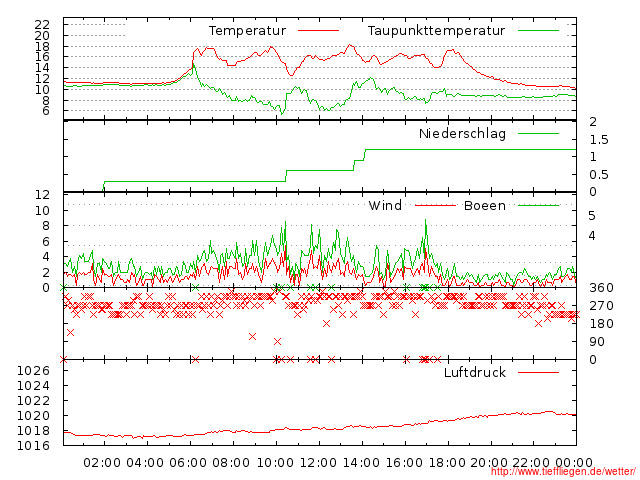Click the 6 temperature axis value

click(x=46, y=111)
